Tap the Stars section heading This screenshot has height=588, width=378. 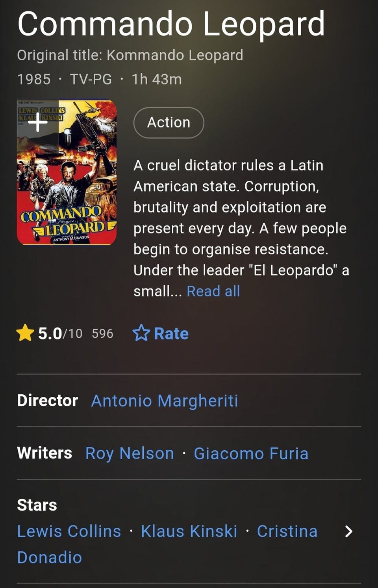37,505
